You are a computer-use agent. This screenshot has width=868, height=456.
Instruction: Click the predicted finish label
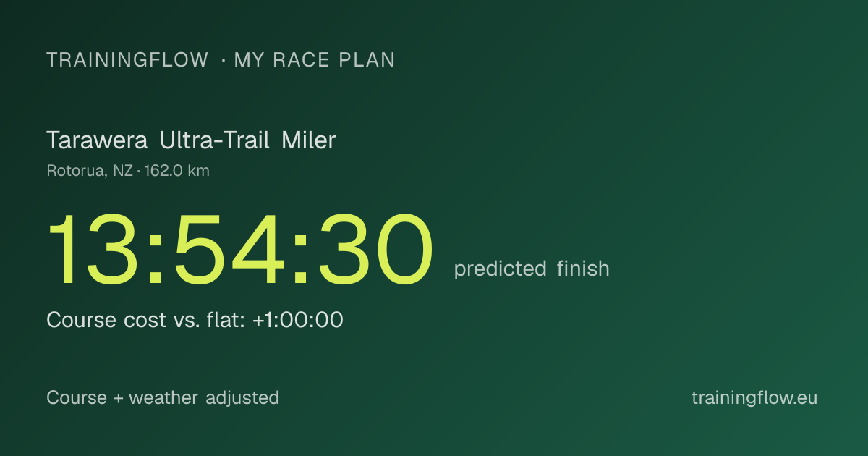click(x=532, y=269)
